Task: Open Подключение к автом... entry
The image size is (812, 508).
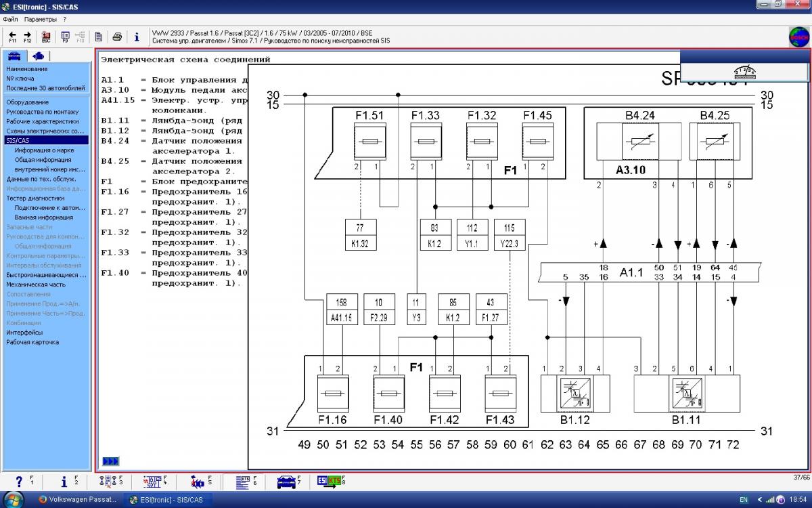Action: [50, 208]
